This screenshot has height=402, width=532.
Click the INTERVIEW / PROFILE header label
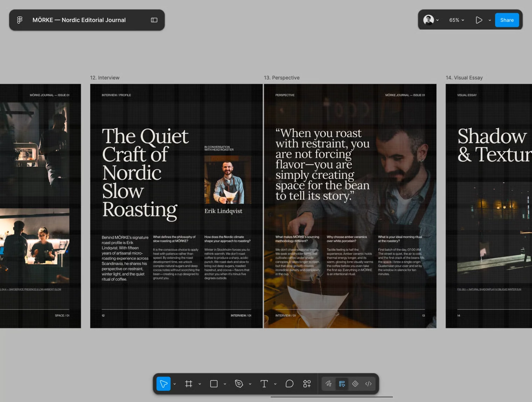116,95
